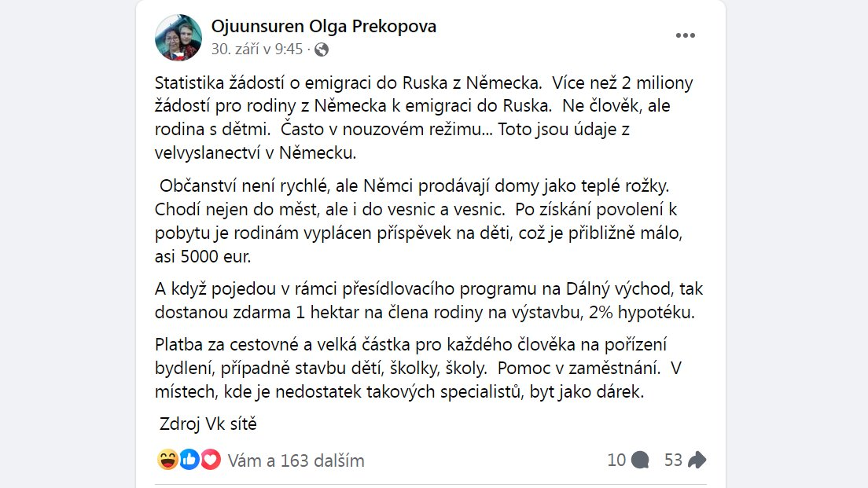Open Ojuunsuren Olga Prekopova's profile name link
The image size is (868, 488).
pyautogui.click(x=324, y=26)
